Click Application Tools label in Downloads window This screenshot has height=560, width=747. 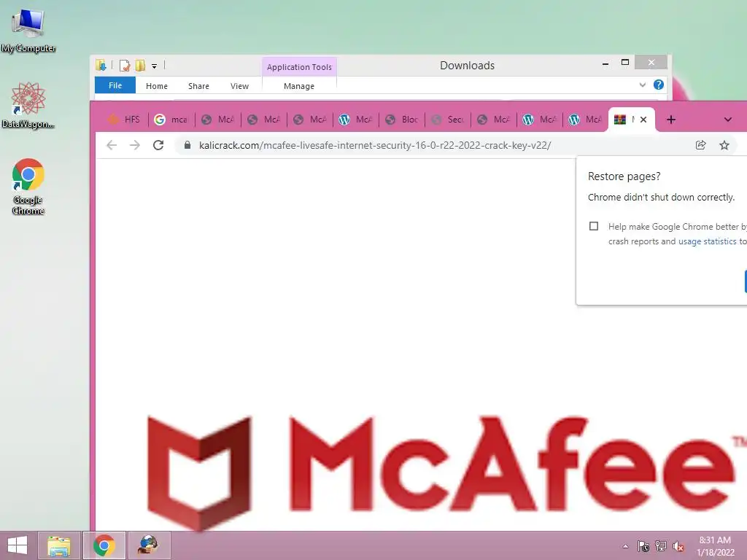(299, 67)
